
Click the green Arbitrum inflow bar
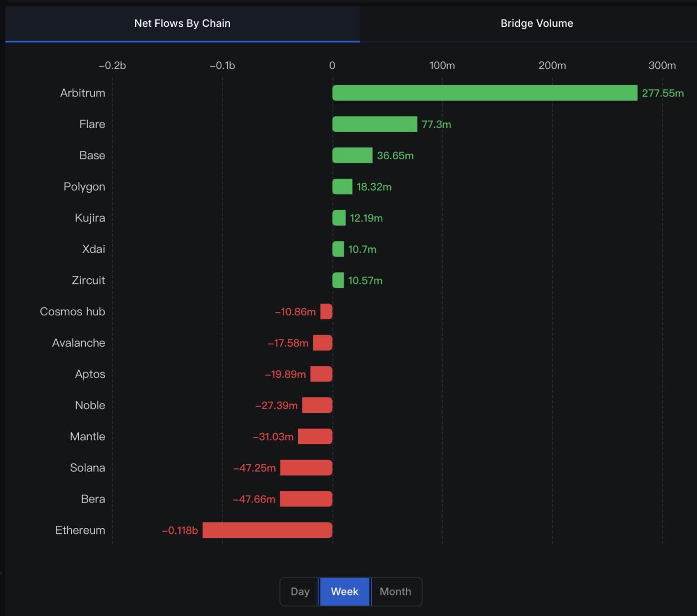pos(484,93)
